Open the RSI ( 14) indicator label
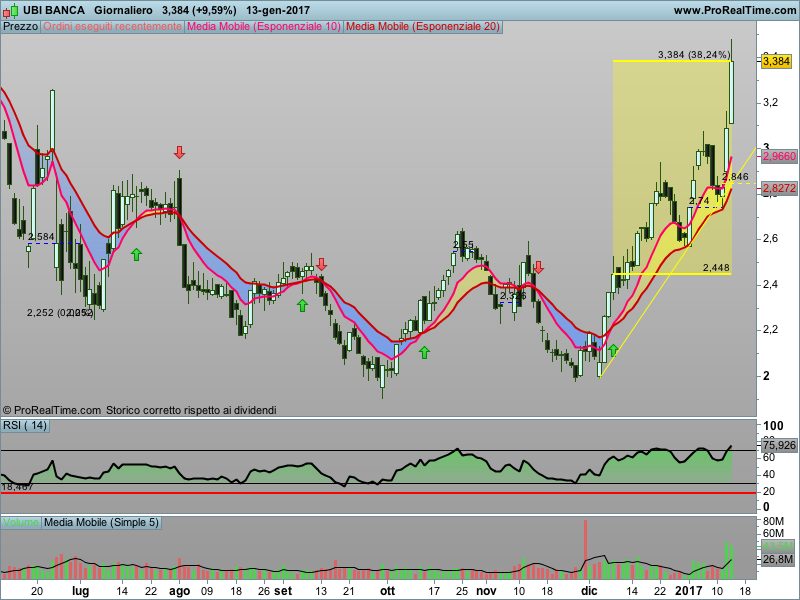The width and height of the screenshot is (800, 600). tap(25, 426)
